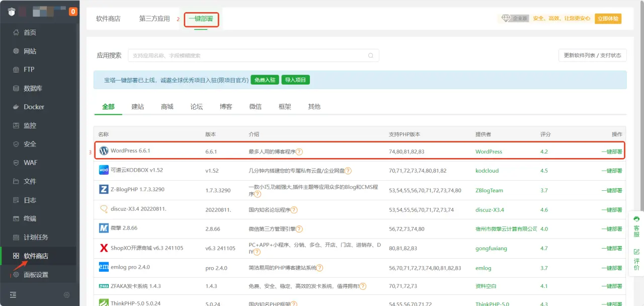Click the magnifier icon in the search box
Image resolution: width=644 pixels, height=306 pixels.
[371, 55]
